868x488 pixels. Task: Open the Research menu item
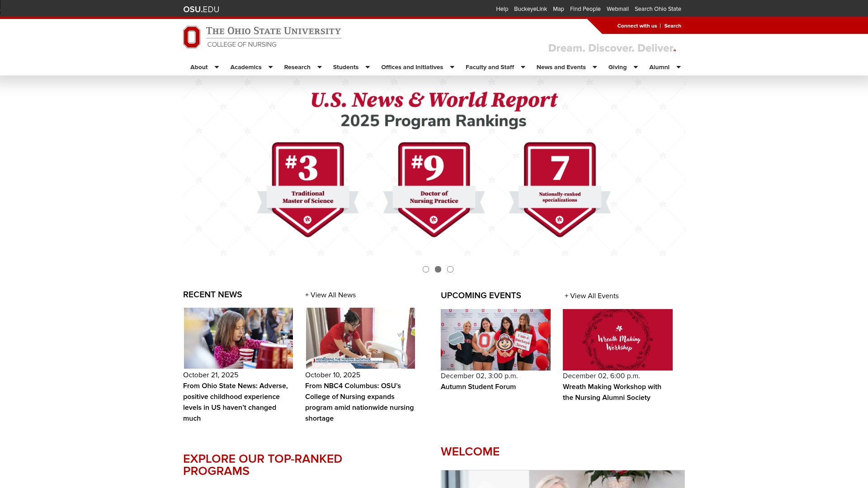pos(297,67)
